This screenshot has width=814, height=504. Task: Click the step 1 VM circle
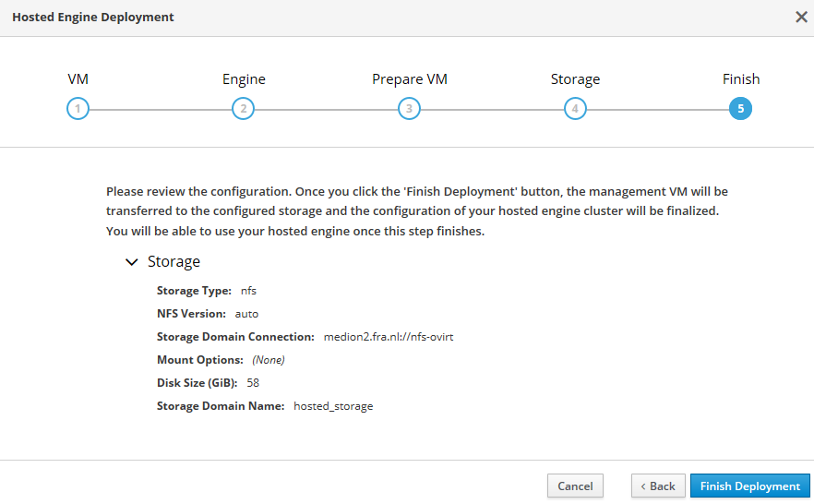[78, 109]
